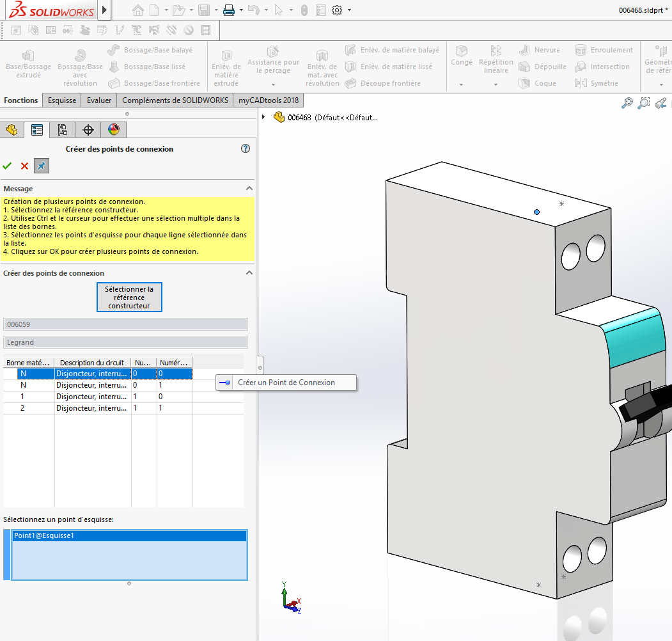Image resolution: width=672 pixels, height=641 pixels.
Task: Open the FeatureManager design tree tab
Action: click(12, 129)
